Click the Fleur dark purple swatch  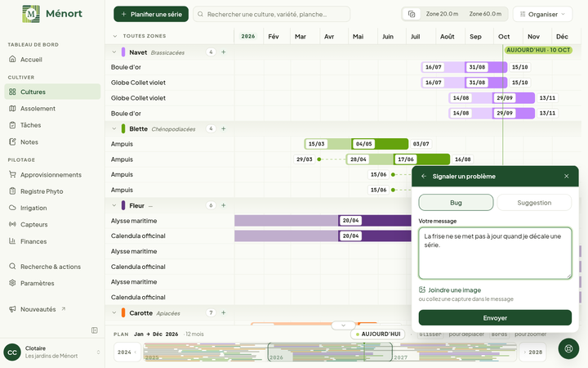click(x=123, y=205)
